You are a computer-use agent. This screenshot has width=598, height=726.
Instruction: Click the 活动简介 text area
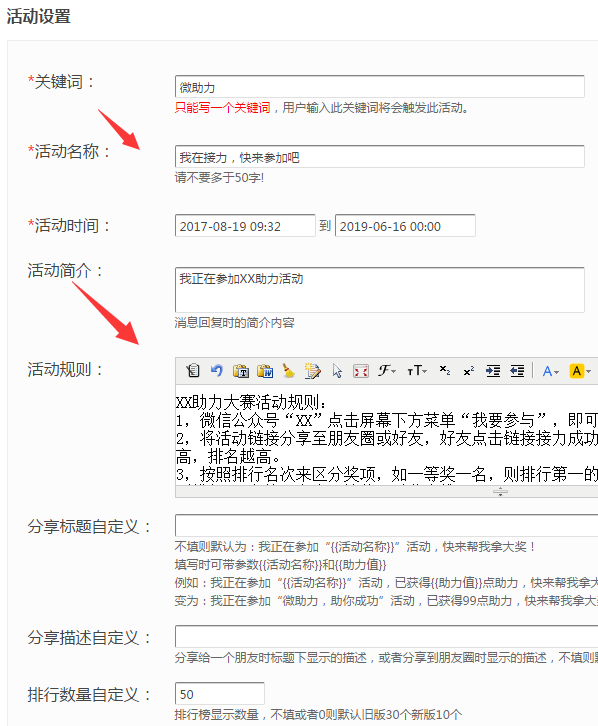pos(380,289)
